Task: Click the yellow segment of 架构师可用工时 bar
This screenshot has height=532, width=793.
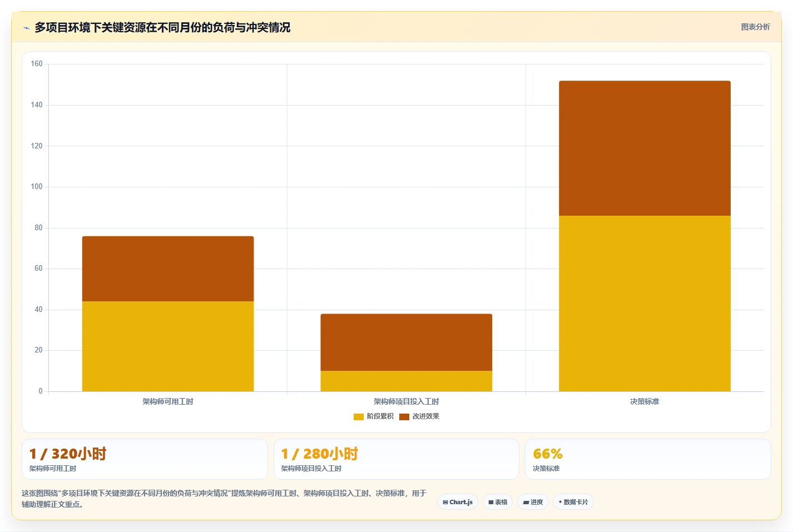Action: [168, 346]
